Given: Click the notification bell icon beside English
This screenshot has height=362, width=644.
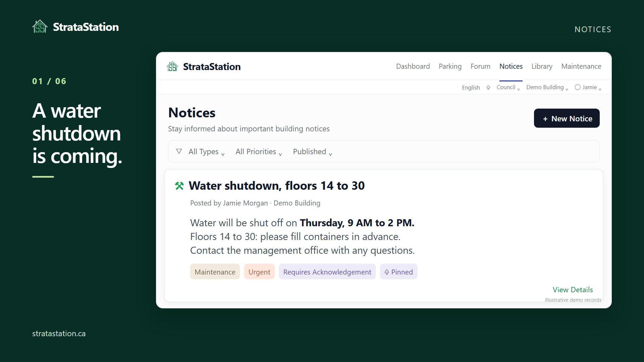Looking at the screenshot, I should point(488,87).
